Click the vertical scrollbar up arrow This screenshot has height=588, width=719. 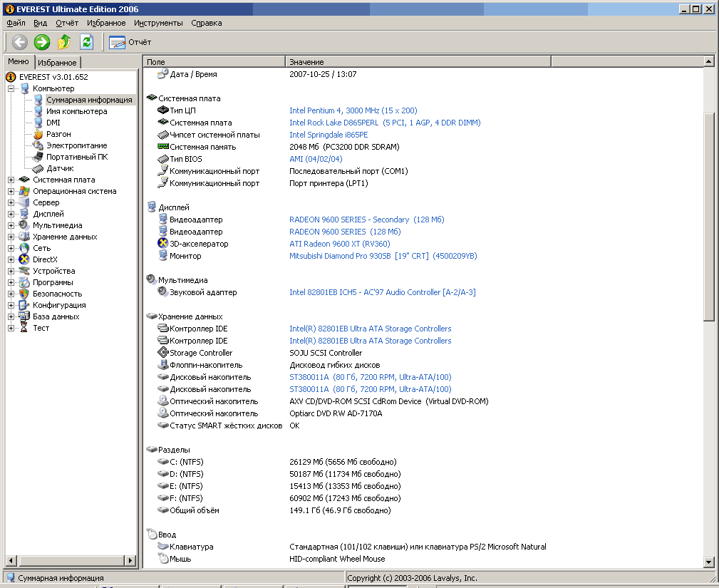pyautogui.click(x=708, y=61)
